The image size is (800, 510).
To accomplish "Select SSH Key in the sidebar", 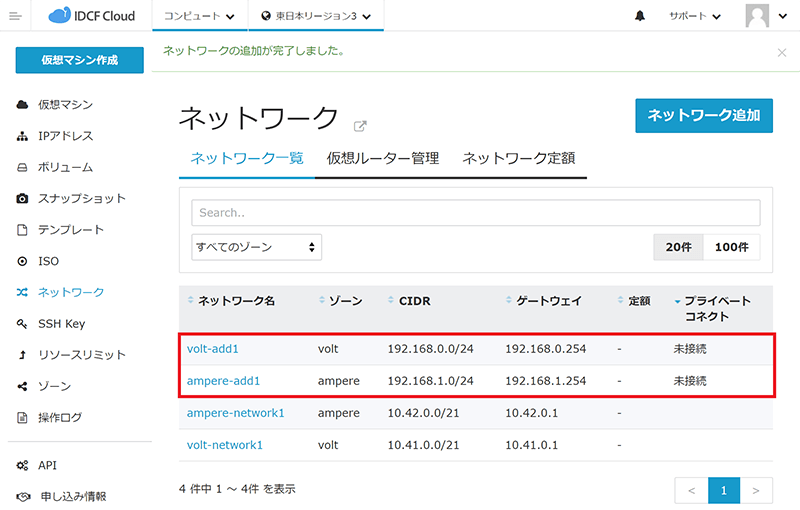I will point(61,323).
